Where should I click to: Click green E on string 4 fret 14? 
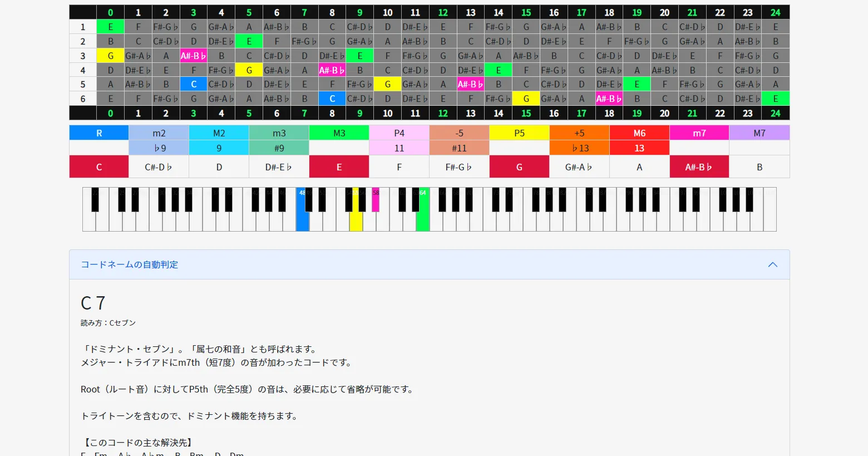click(499, 70)
